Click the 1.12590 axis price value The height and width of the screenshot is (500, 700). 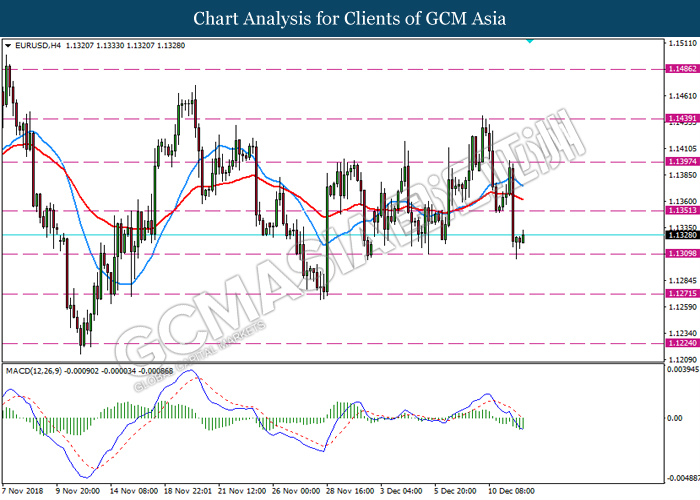point(683,307)
